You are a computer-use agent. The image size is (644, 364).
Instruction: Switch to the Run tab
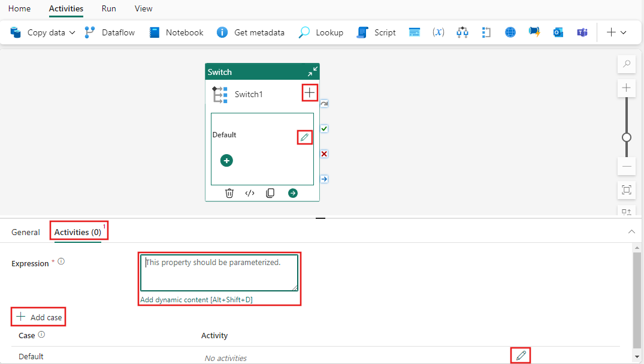[x=108, y=8]
